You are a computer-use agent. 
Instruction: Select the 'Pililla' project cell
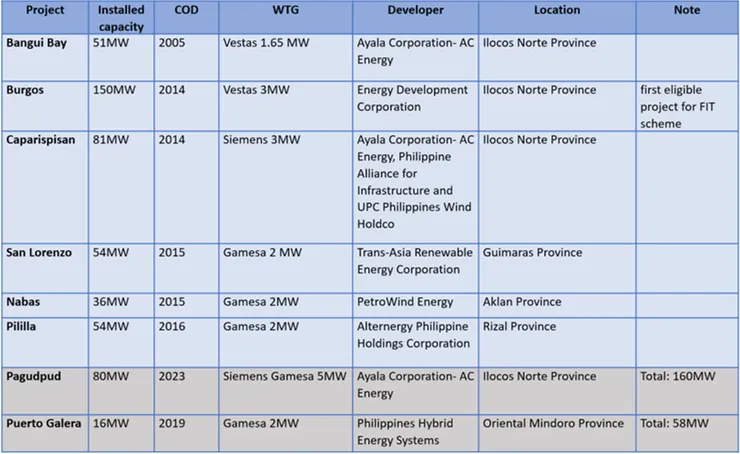(x=45, y=342)
